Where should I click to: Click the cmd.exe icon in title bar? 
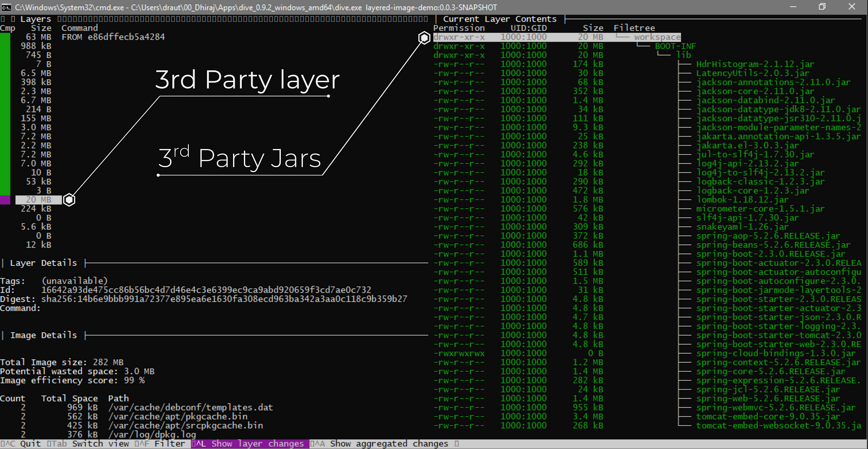pyautogui.click(x=6, y=7)
